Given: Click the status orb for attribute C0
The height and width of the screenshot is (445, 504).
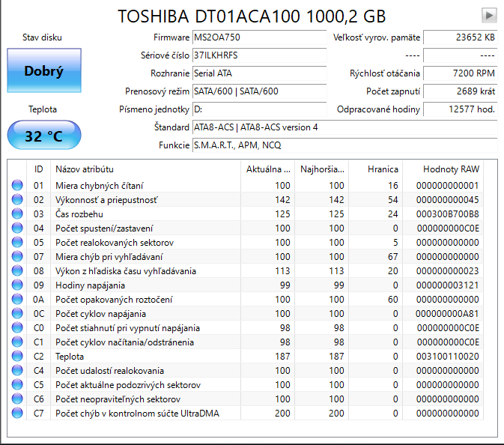Looking at the screenshot, I should coord(17,327).
